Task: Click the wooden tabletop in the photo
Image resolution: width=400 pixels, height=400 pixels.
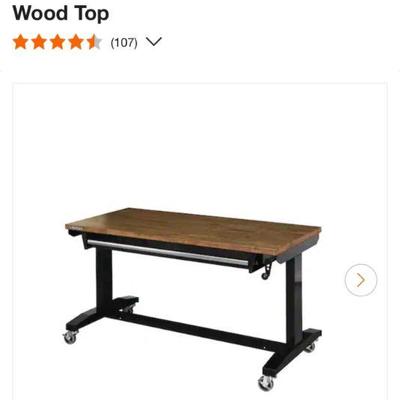Action: click(x=193, y=230)
